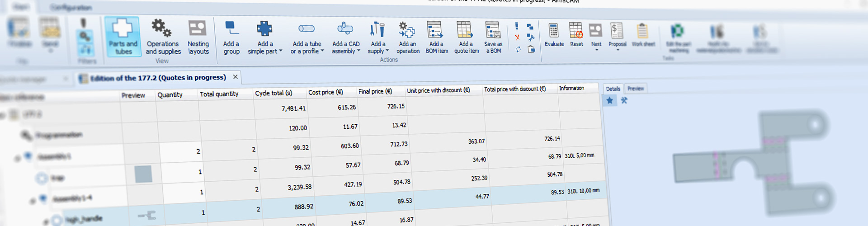Click the blue star icon in Details panel
This screenshot has height=226, width=868.
(610, 100)
